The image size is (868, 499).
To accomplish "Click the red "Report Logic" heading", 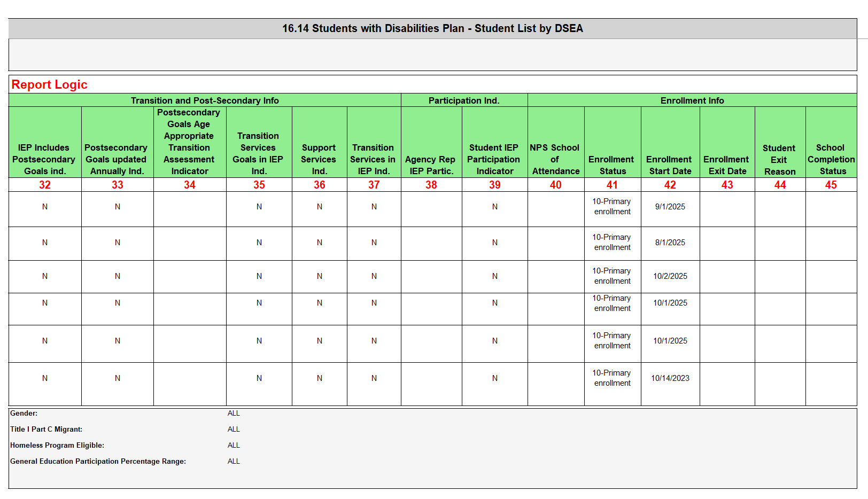I will [49, 84].
